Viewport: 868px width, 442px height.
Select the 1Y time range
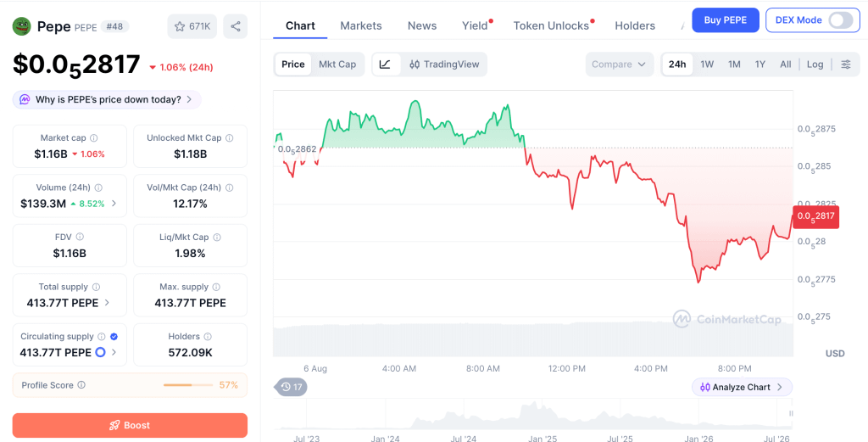click(760, 64)
